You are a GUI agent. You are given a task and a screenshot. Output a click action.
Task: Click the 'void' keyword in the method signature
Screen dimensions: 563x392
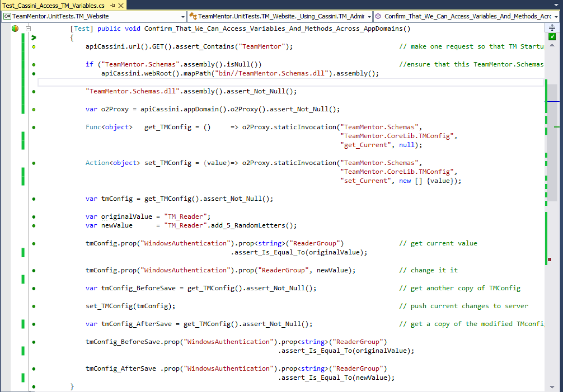coord(133,28)
